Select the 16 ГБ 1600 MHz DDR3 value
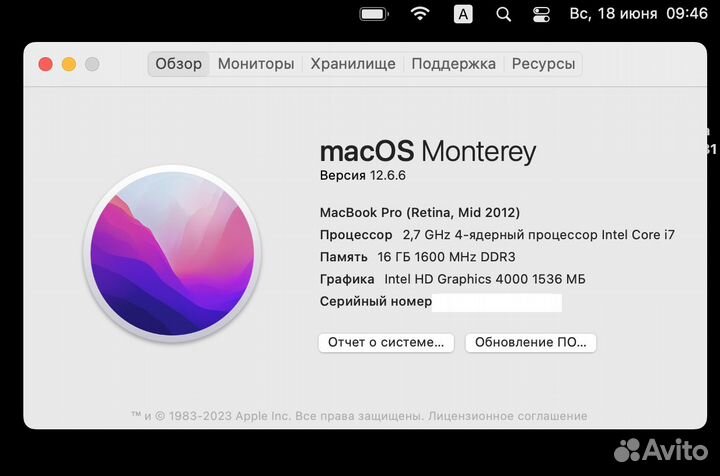 pos(446,257)
